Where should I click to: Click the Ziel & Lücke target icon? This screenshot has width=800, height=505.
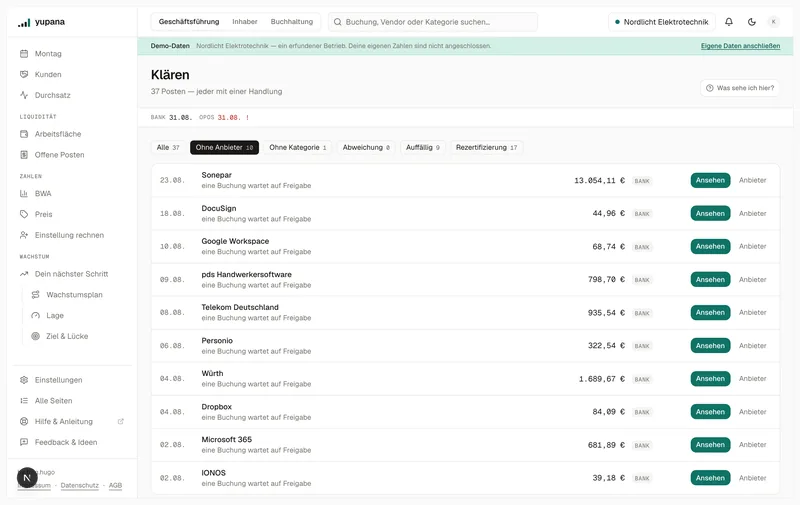(x=36, y=336)
